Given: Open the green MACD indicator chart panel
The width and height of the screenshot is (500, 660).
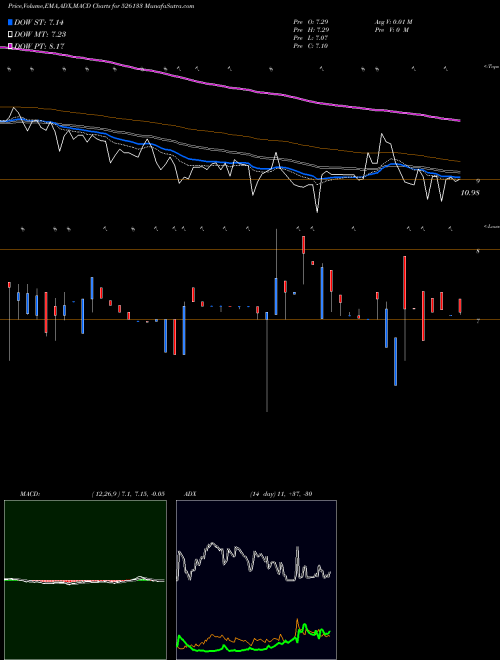Looking at the screenshot, I should [x=85, y=580].
